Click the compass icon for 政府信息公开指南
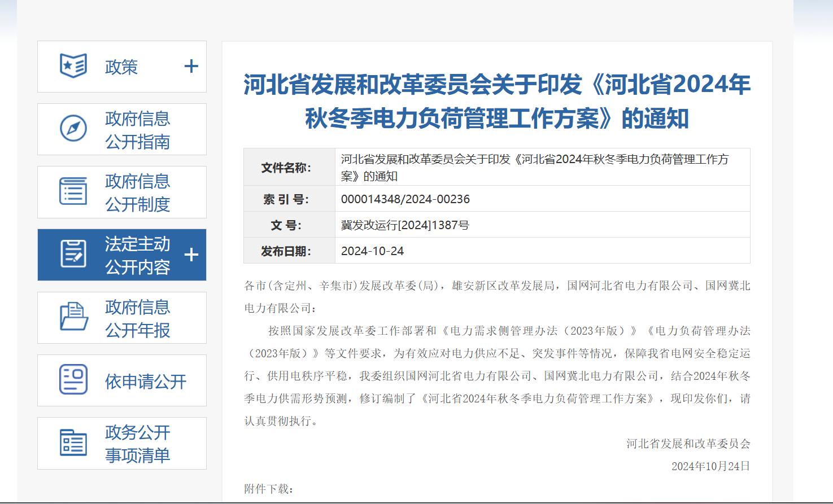 point(73,129)
